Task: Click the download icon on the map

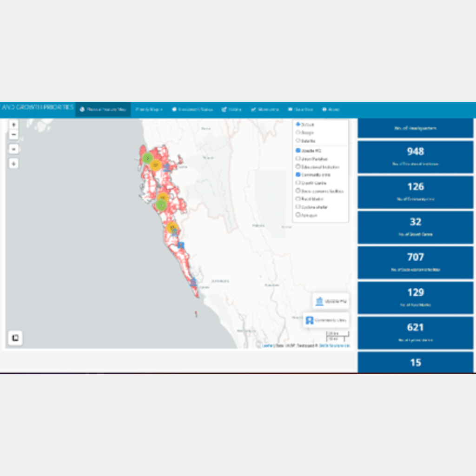Action: pyautogui.click(x=13, y=164)
